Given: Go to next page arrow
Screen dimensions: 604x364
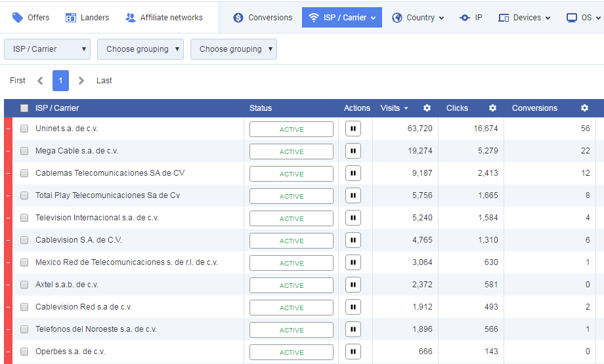Looking at the screenshot, I should pos(81,81).
